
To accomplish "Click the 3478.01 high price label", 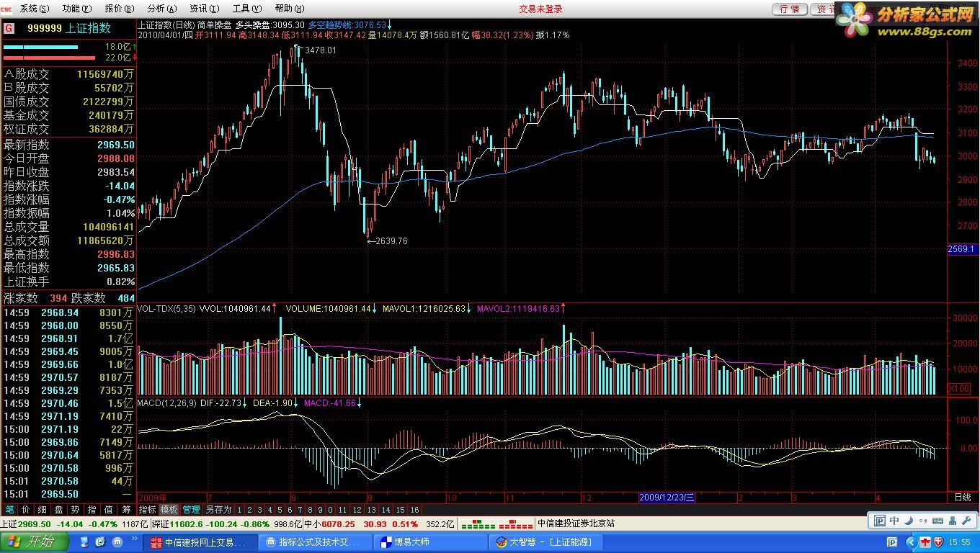I will coord(321,50).
